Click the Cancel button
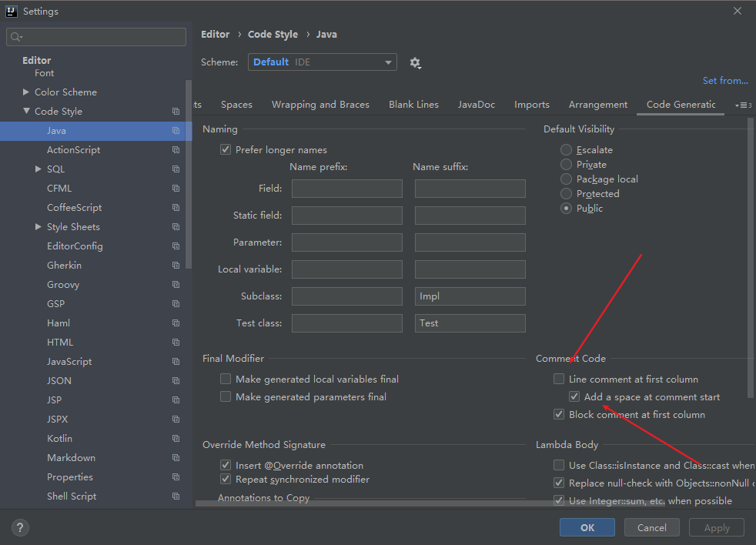 pos(652,527)
